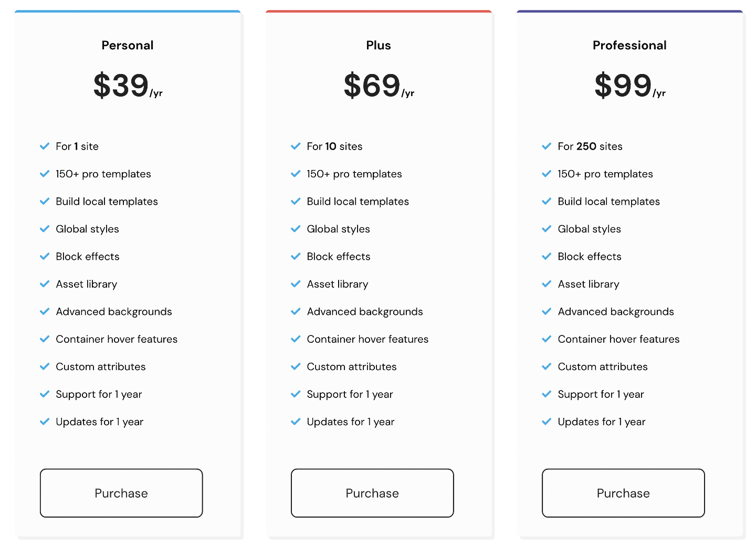Click the Purchase button under Personal plan

click(x=121, y=493)
